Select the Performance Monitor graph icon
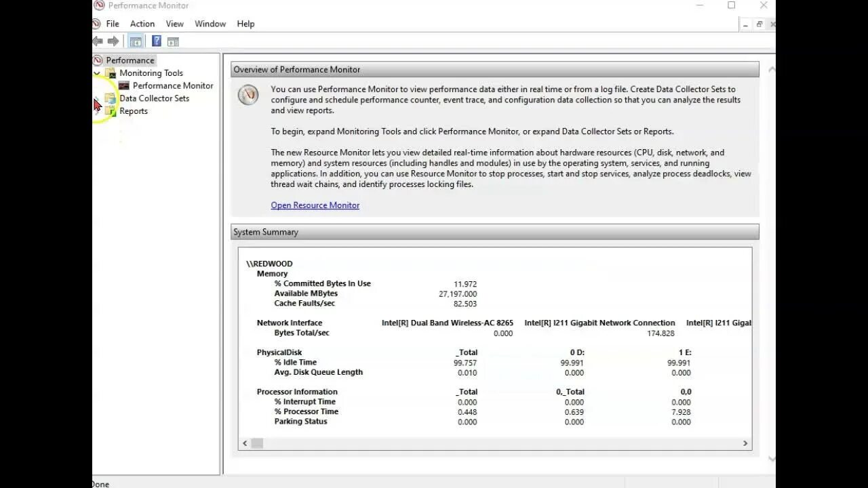This screenshot has width=868, height=488. click(124, 86)
